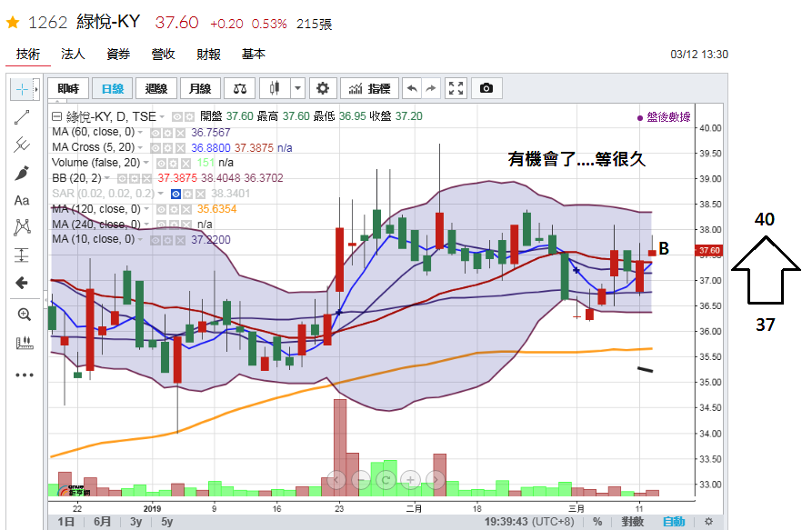Switch to the 基本 tab

point(254,54)
